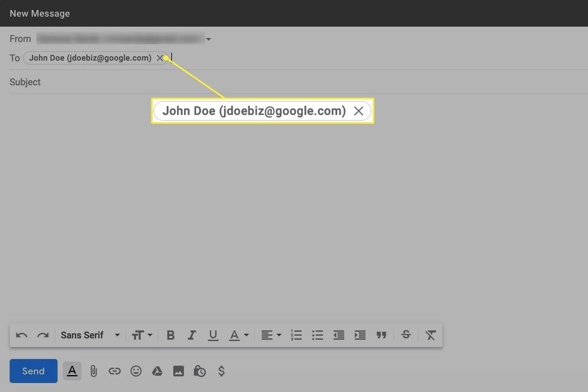This screenshot has height=392, width=588.
Task: Attach files with the paperclip icon
Action: tap(94, 371)
